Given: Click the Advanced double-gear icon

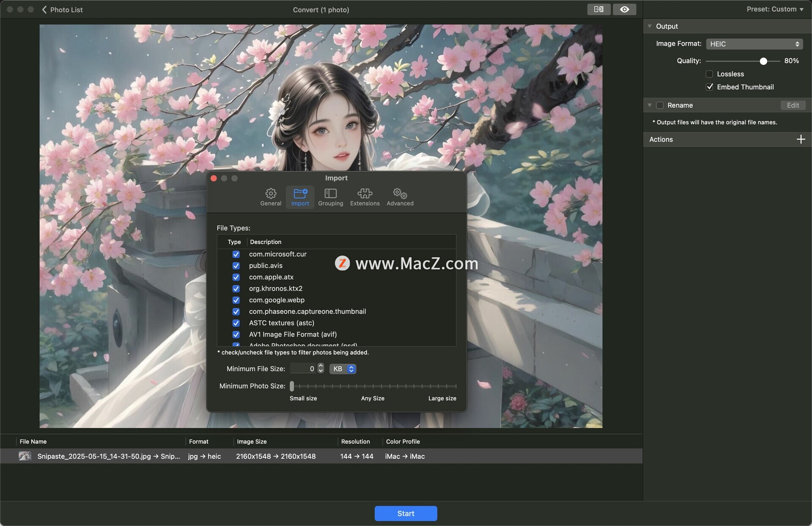Looking at the screenshot, I should pyautogui.click(x=400, y=193).
